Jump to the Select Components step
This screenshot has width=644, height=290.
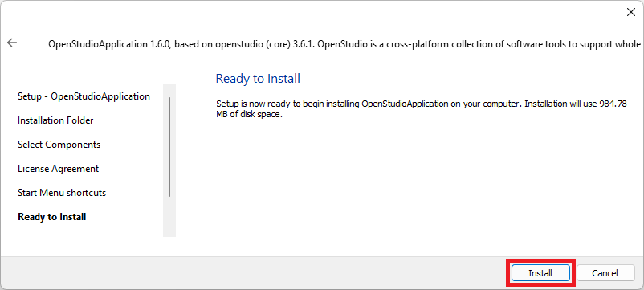(x=59, y=145)
